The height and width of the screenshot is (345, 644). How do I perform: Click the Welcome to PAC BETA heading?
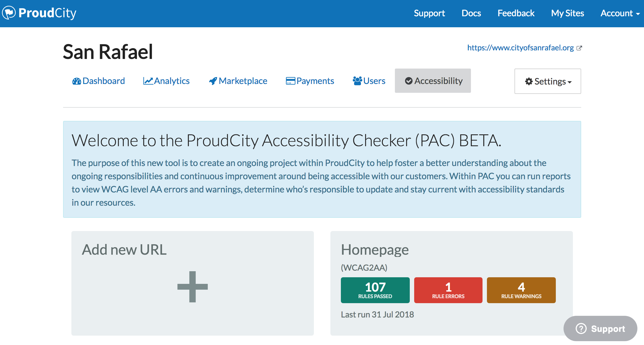[x=286, y=140]
